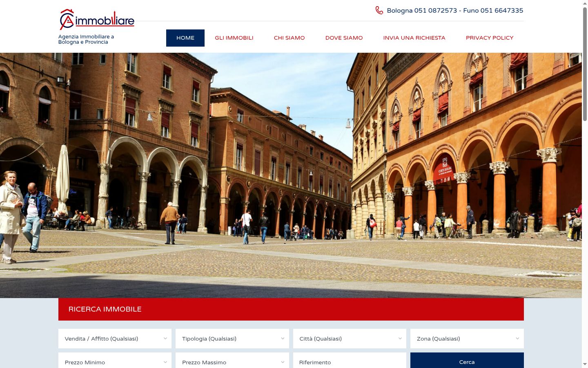
Task: Open the CHI SIAMO page
Action: pos(290,38)
